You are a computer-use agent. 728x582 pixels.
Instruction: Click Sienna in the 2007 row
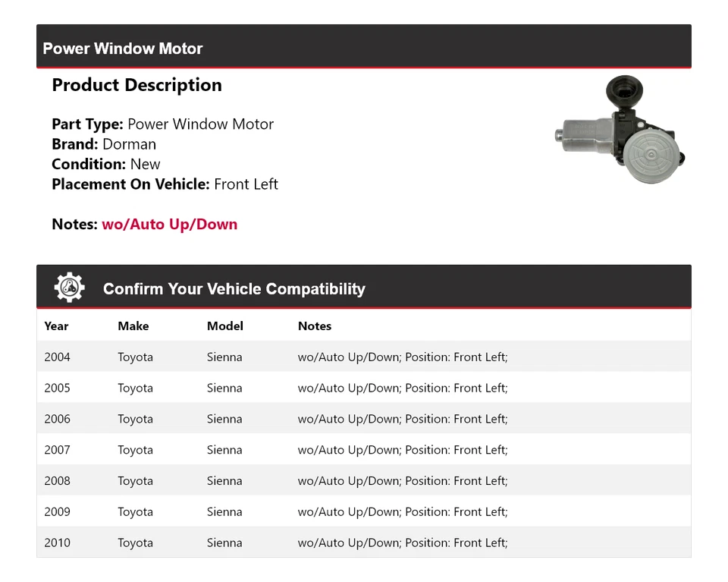coord(224,450)
